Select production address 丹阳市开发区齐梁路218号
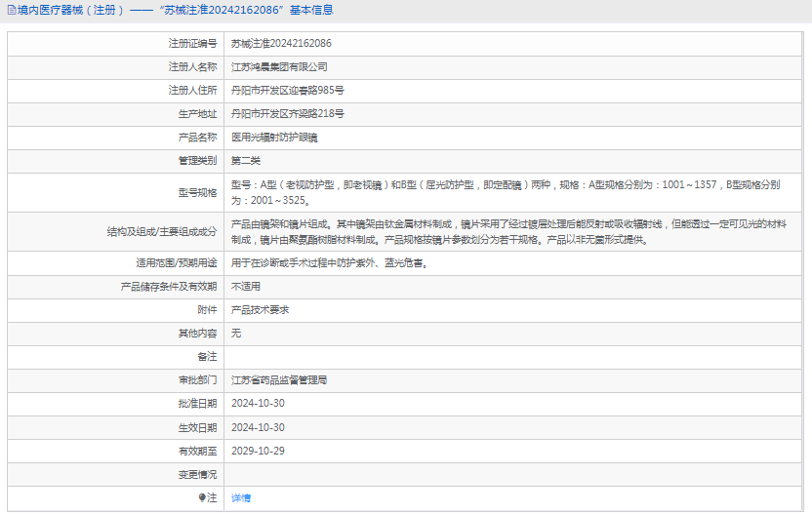The height and width of the screenshot is (514, 812). [x=287, y=114]
